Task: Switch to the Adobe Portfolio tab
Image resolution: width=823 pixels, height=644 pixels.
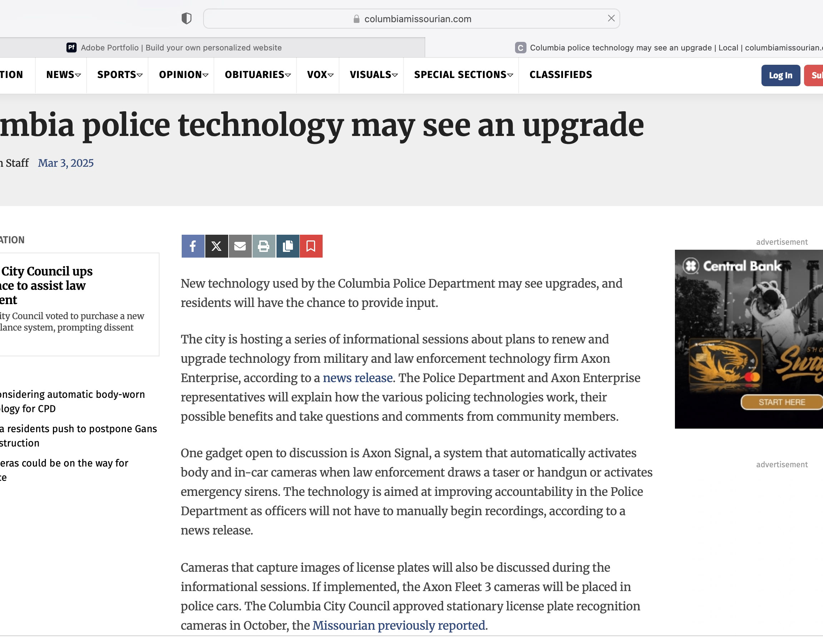Action: 212,48
